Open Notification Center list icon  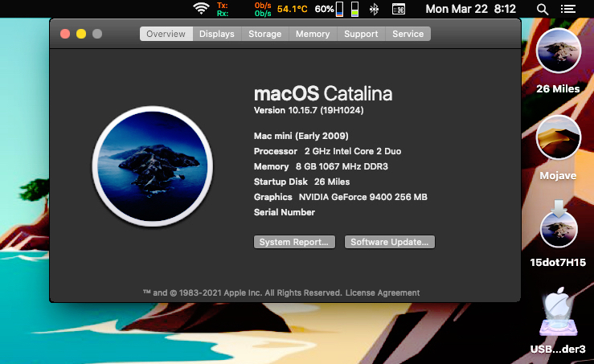(x=567, y=9)
